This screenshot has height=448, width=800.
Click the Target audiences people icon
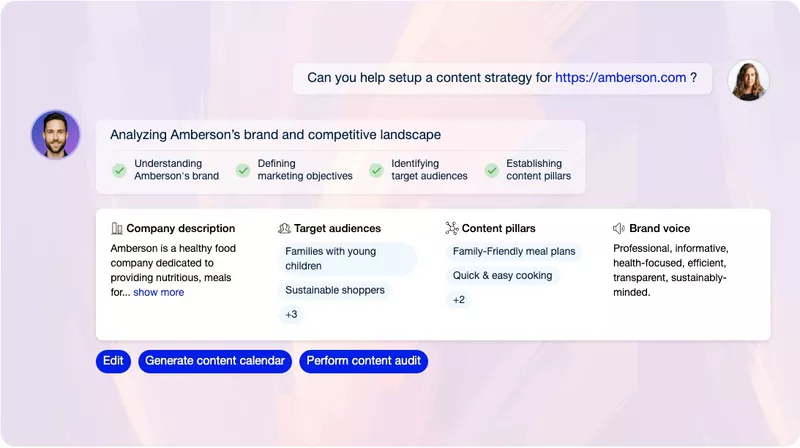tap(284, 228)
